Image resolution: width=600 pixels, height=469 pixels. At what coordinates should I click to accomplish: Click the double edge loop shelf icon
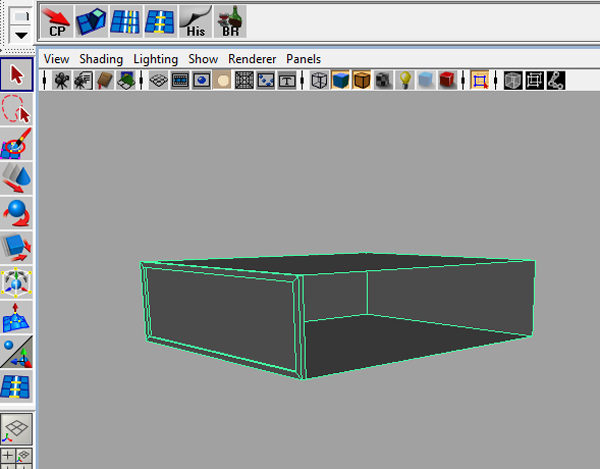pyautogui.click(x=126, y=21)
